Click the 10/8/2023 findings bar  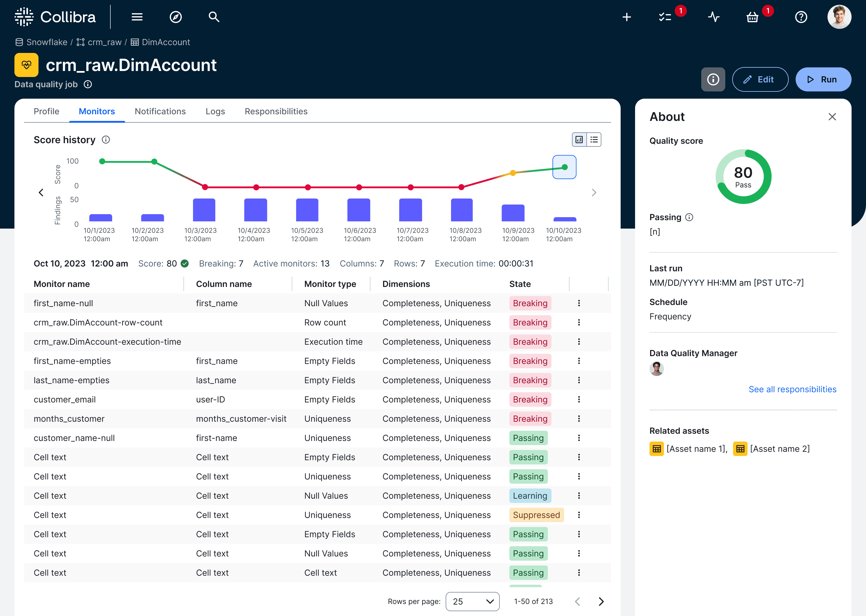click(462, 210)
